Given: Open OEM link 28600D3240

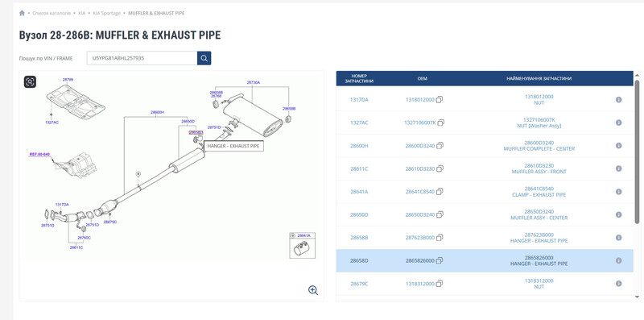Looking at the screenshot, I should click(419, 146).
